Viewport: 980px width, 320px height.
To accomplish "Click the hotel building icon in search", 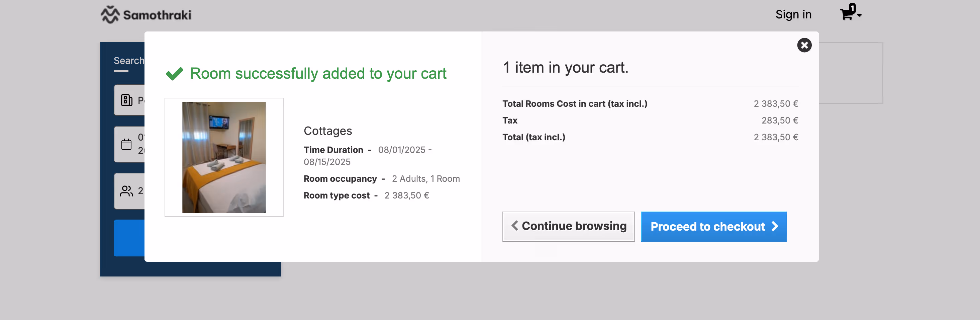I will coord(126,100).
